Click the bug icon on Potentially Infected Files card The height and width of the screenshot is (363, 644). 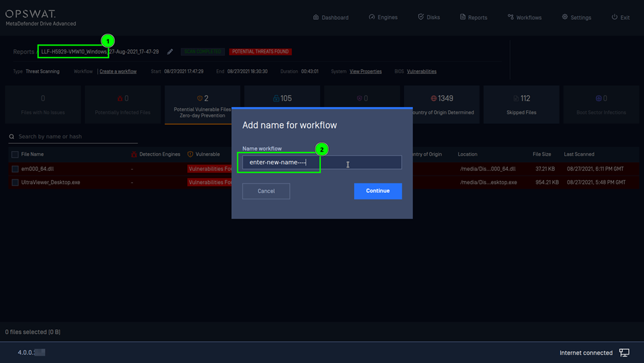click(x=120, y=98)
